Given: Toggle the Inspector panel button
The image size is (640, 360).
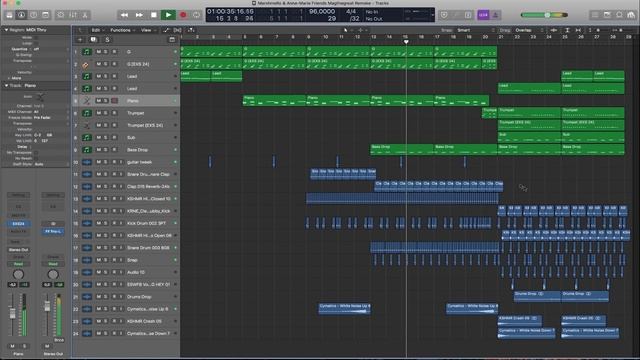Looking at the screenshot, I should point(21,15).
